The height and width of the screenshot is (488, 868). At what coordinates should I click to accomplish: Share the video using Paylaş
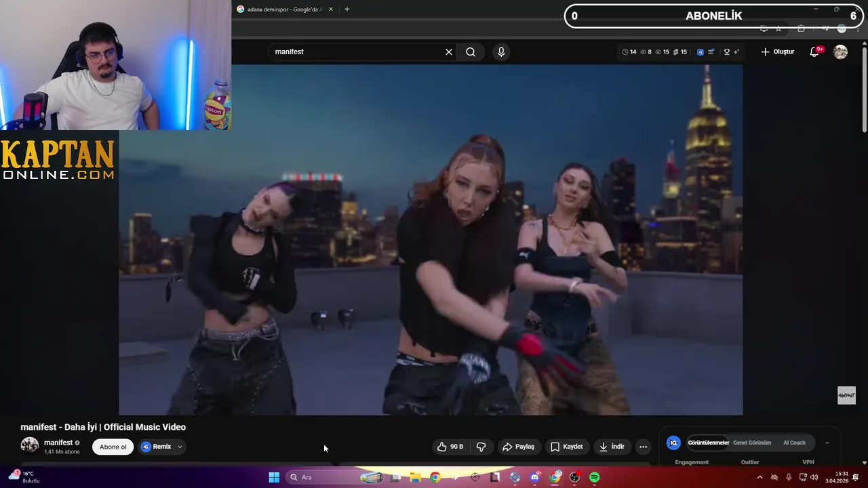[518, 447]
